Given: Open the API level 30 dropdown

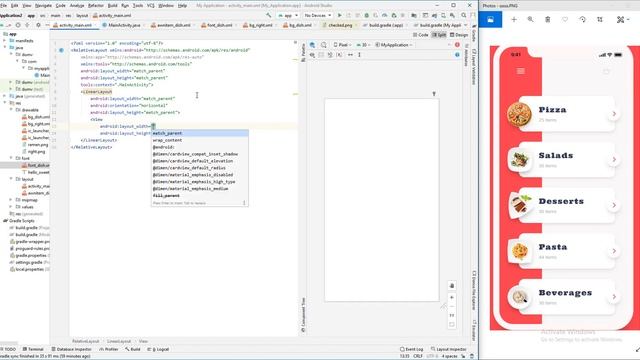Looking at the screenshot, I should pos(362,45).
